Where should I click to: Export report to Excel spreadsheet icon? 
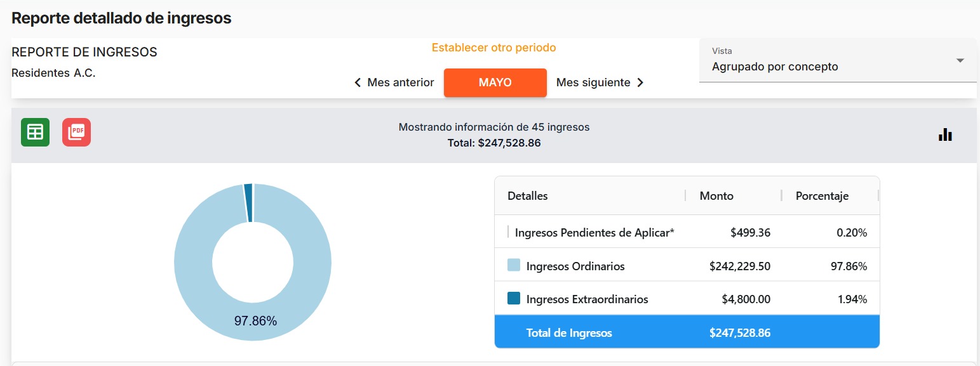tap(35, 133)
